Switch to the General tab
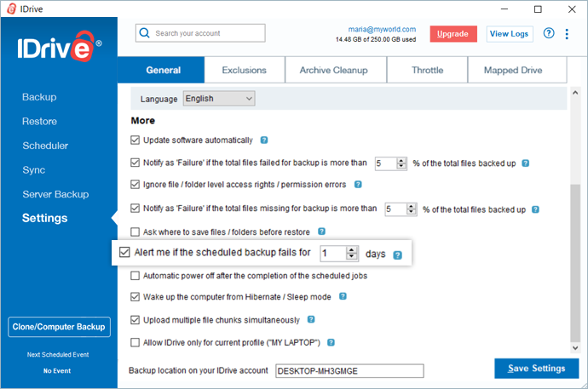Screen dimensions: 588x389 tap(161, 70)
